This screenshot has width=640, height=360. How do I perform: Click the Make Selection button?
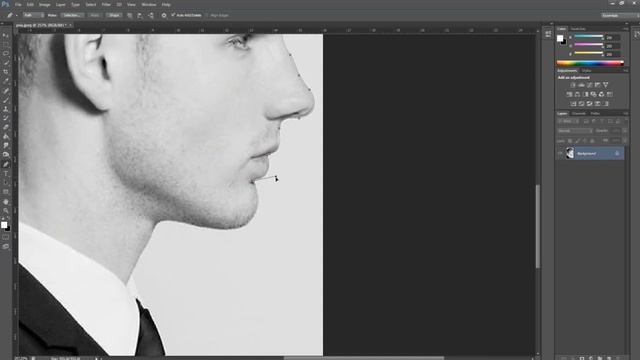(x=73, y=15)
